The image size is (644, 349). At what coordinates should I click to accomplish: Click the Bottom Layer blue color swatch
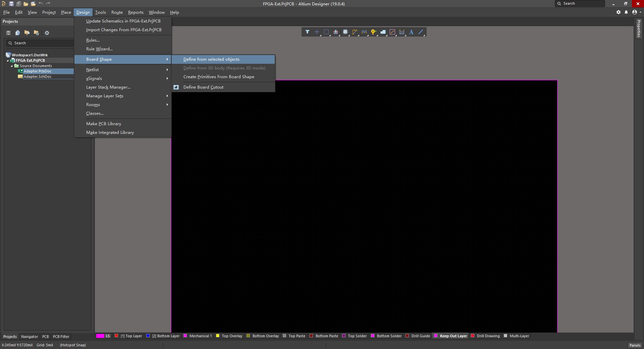[148, 336]
